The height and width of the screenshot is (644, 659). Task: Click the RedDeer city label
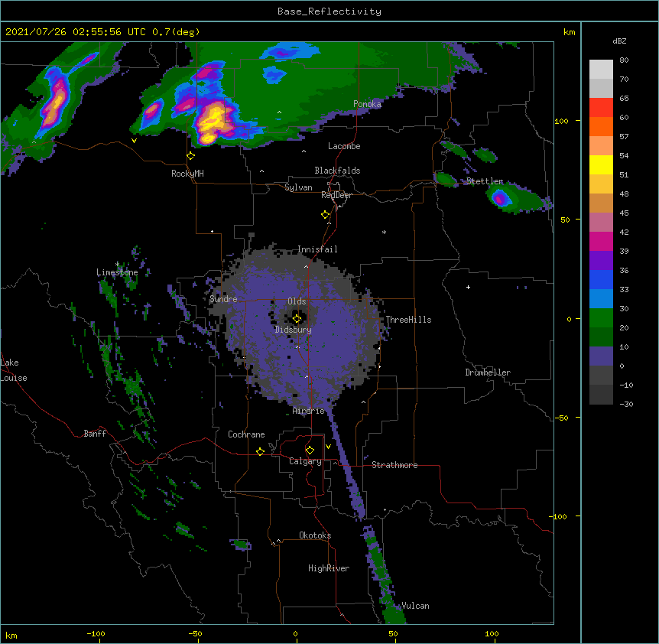(x=336, y=195)
